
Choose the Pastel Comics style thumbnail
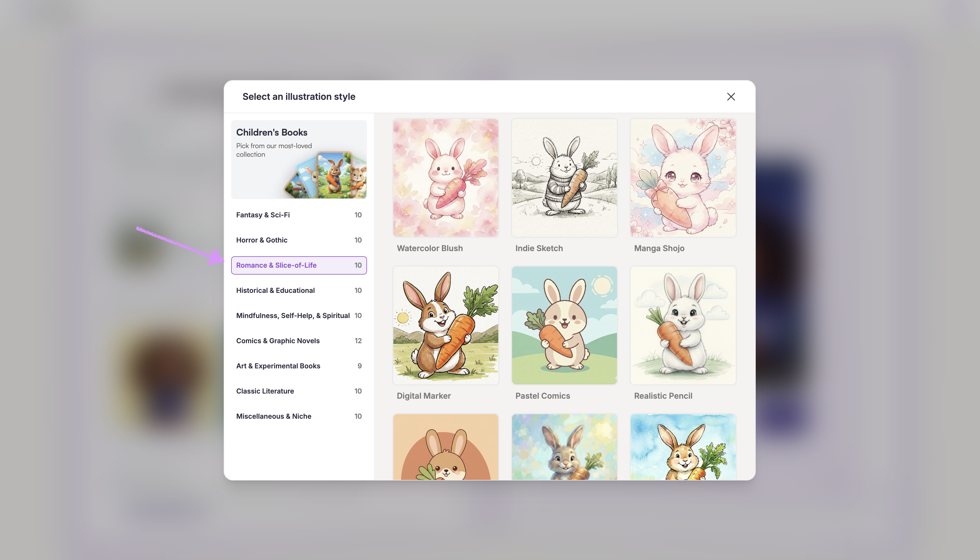(564, 325)
